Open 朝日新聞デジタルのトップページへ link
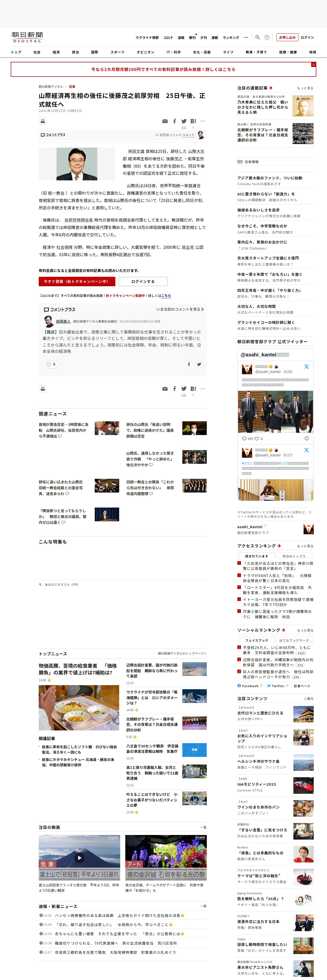The height and width of the screenshot is (980, 327). coord(182,653)
